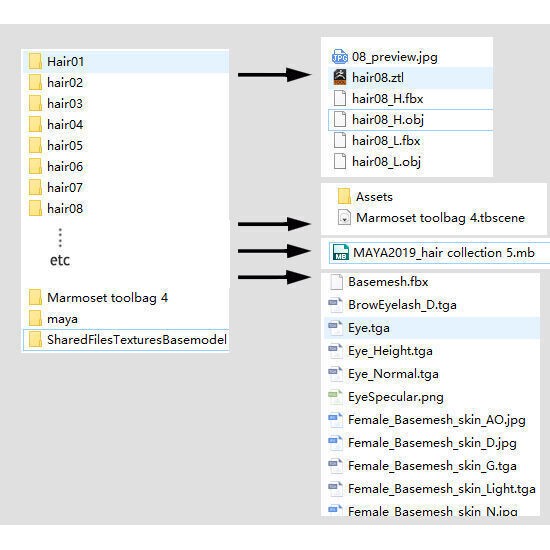Click the 08_preview.jpg image file icon

coord(340,56)
